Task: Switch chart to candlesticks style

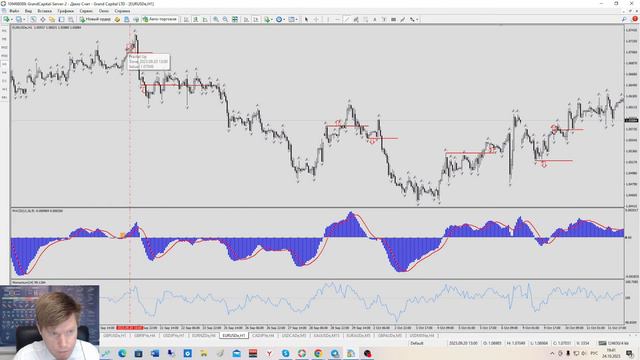Action: pyautogui.click(x=196, y=19)
